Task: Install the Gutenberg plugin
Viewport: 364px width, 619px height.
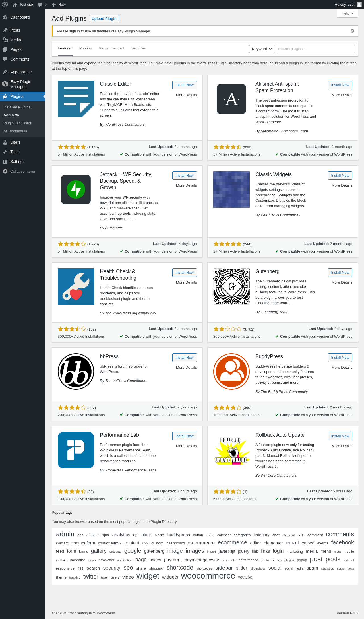Action: pos(340,273)
